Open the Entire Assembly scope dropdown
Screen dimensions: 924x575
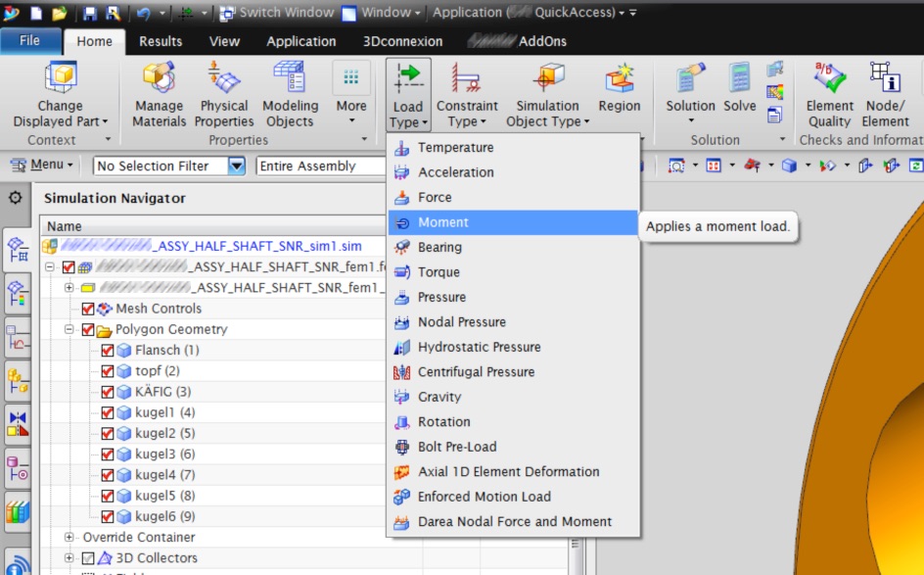point(321,166)
